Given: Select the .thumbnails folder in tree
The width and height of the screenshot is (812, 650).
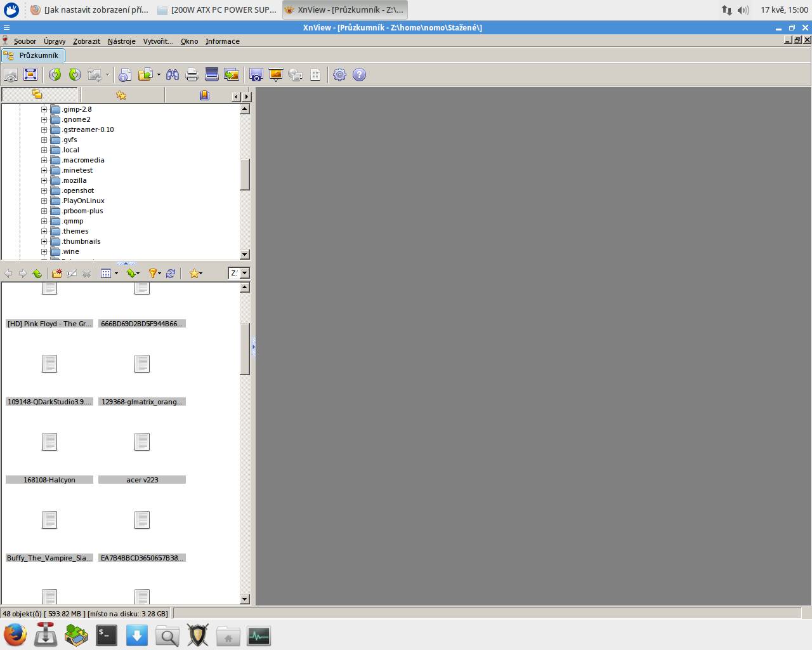Looking at the screenshot, I should point(81,241).
